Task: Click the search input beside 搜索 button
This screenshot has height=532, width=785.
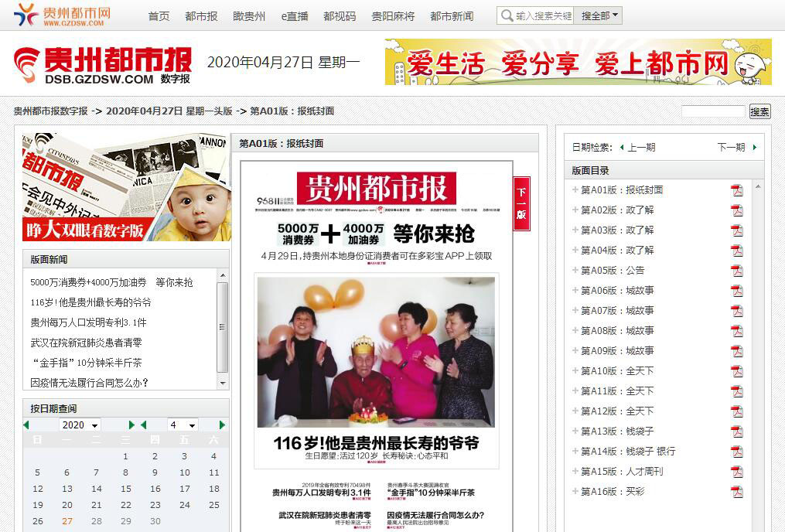Action: pyautogui.click(x=713, y=111)
